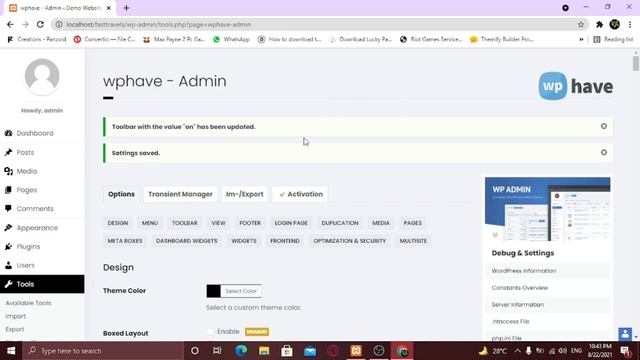Image resolution: width=640 pixels, height=360 pixels.
Task: Open Available Tools submenu item
Action: 29,303
